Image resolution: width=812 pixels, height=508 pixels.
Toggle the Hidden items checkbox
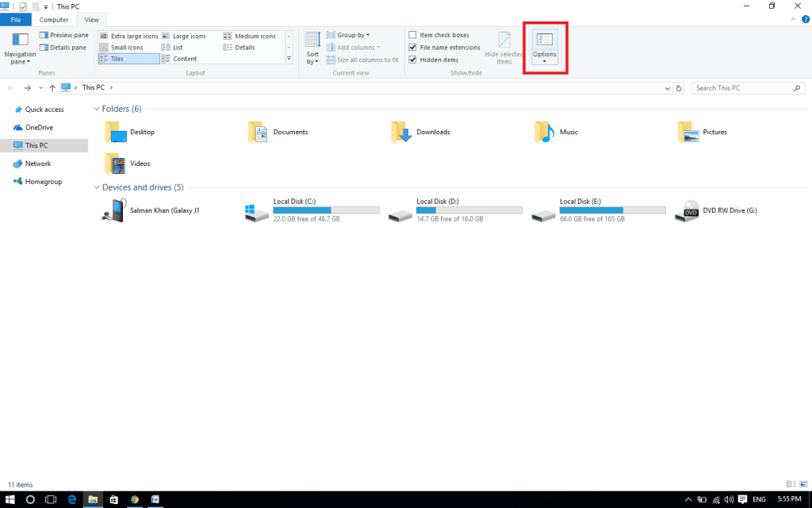pos(412,60)
